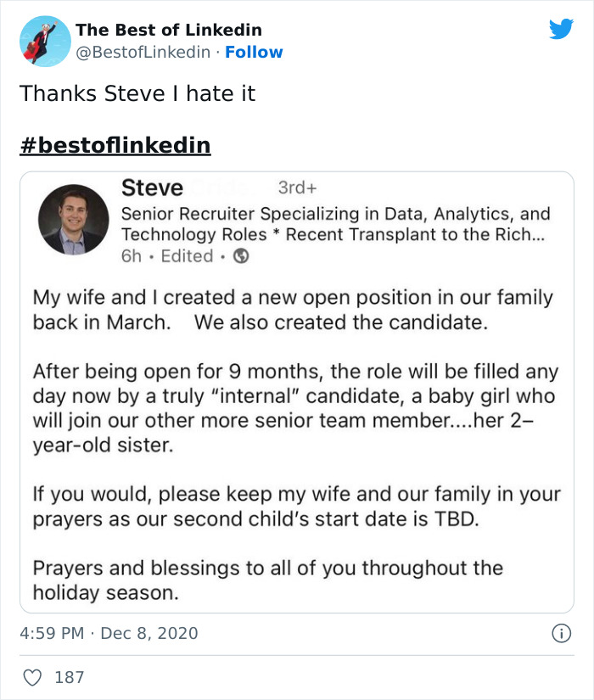Click Steve's profile photo

[74, 216]
